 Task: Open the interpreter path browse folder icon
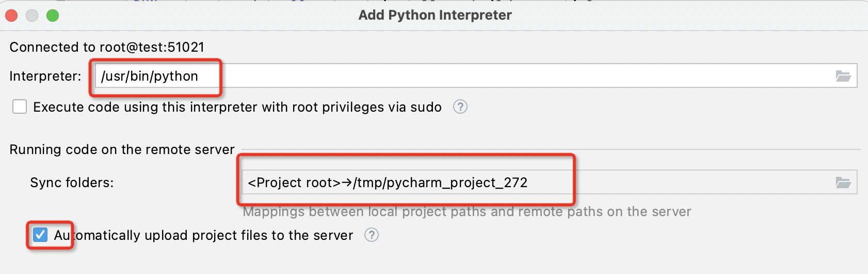click(843, 77)
